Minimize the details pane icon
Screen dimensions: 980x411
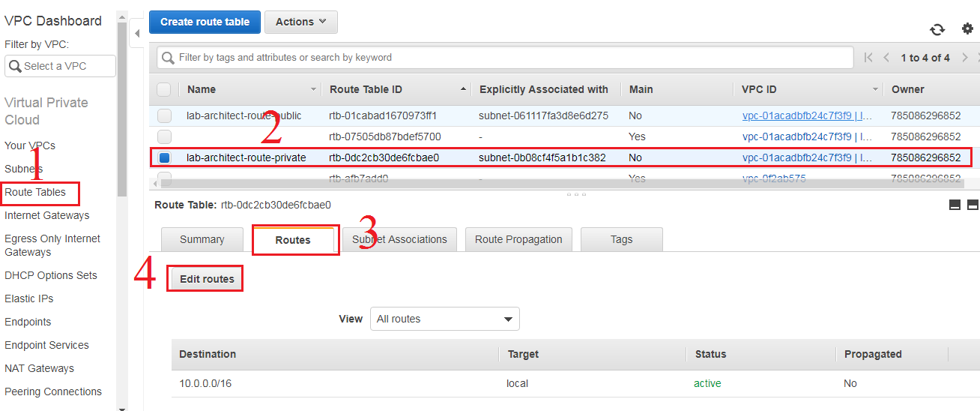[x=955, y=205]
